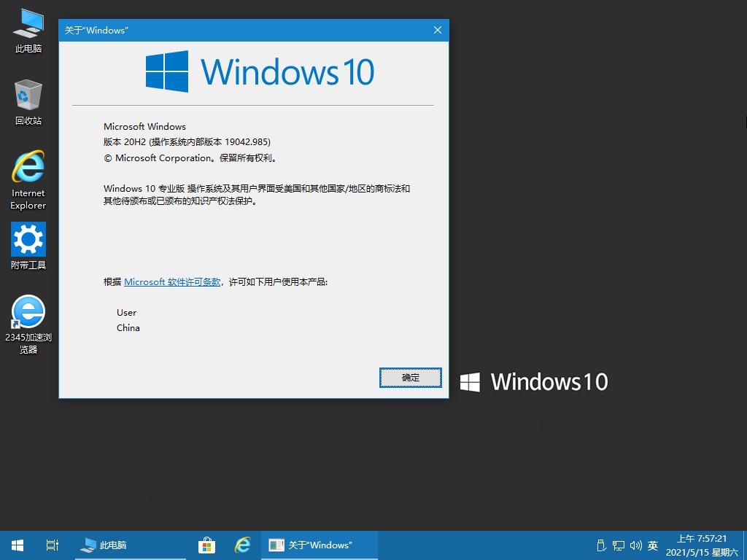Click the 关于"Windows" taskbar button
Viewport: 747px width, 560px height.
click(x=320, y=545)
